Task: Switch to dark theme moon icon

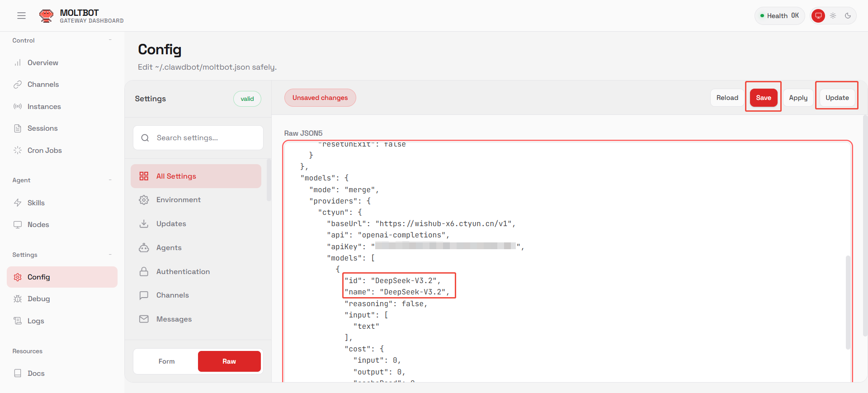Action: tap(848, 16)
